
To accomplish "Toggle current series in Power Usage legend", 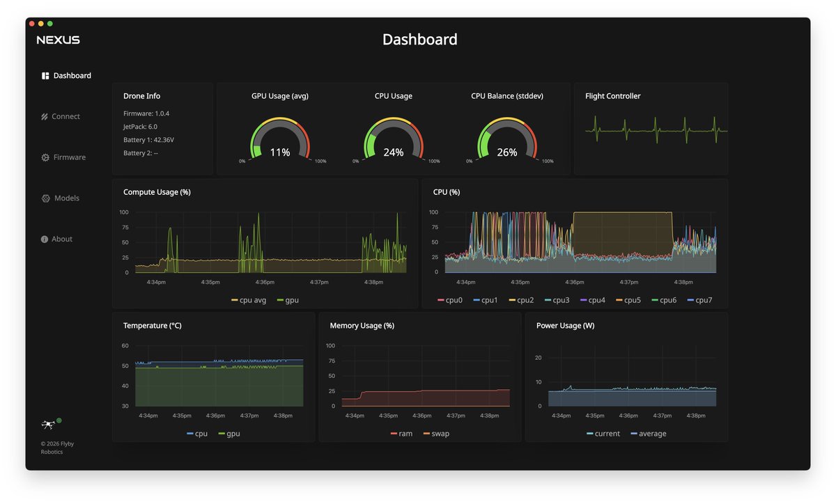I will tap(603, 434).
